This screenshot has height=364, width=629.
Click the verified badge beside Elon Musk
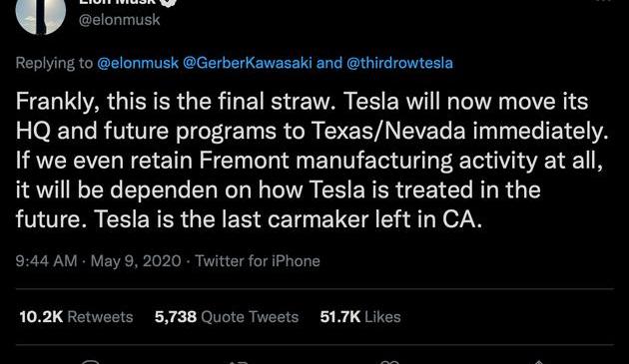click(x=169, y=2)
